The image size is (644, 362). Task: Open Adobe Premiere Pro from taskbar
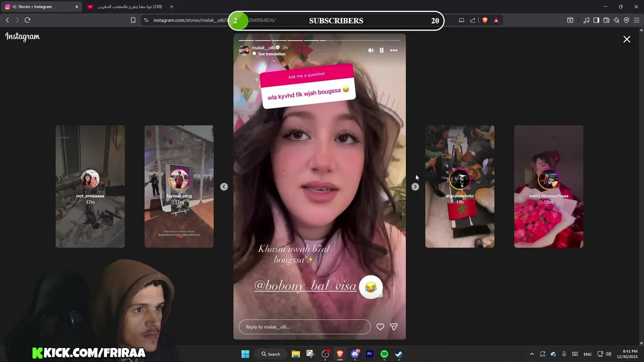(370, 354)
